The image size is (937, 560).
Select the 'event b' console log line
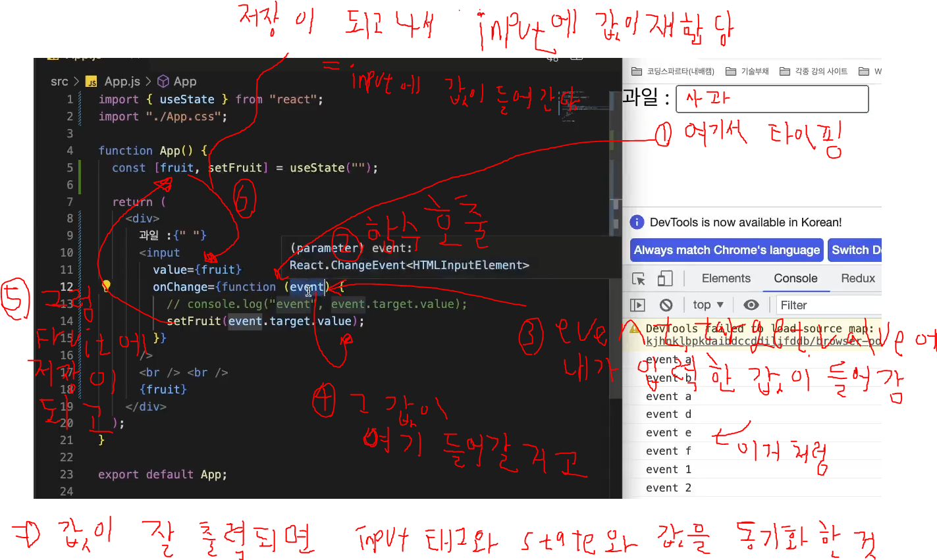[x=668, y=378]
